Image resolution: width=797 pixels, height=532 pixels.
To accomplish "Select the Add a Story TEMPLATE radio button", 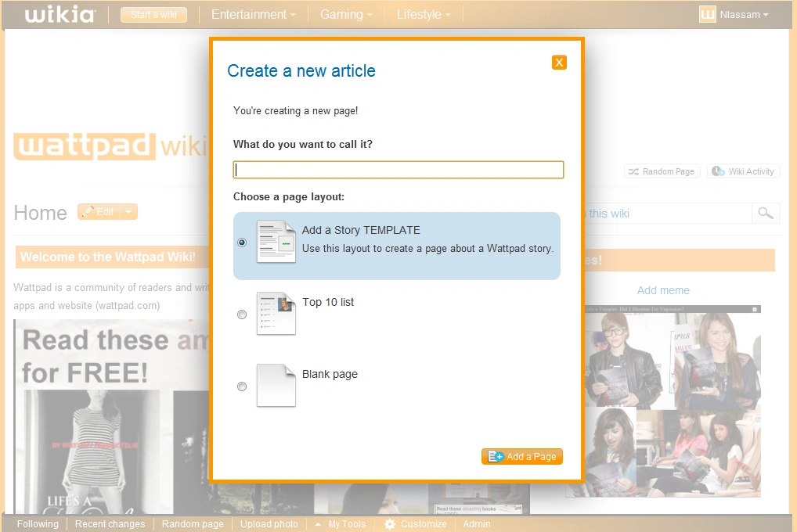I will (242, 243).
